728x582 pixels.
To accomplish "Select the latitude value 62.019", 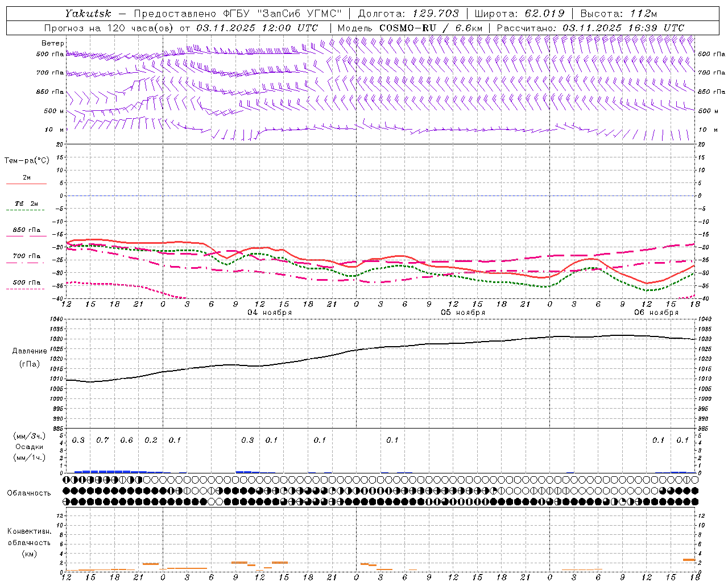I will click(x=544, y=14).
